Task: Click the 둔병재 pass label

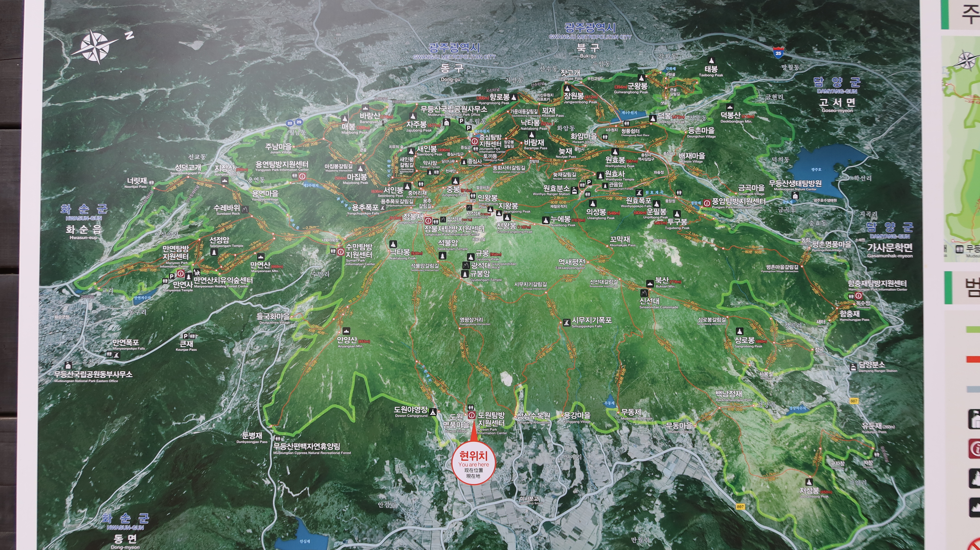Action: click(x=252, y=438)
